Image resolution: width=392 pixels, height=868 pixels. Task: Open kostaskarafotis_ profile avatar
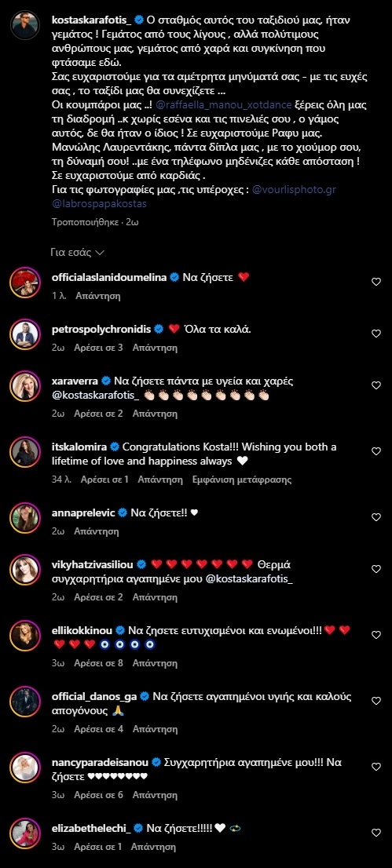tap(25, 25)
